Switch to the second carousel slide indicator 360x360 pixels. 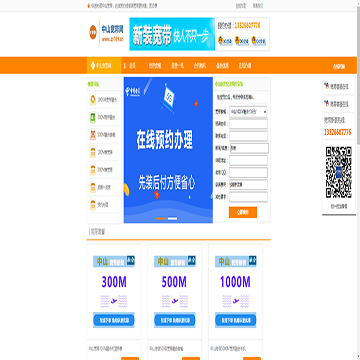click(172, 219)
